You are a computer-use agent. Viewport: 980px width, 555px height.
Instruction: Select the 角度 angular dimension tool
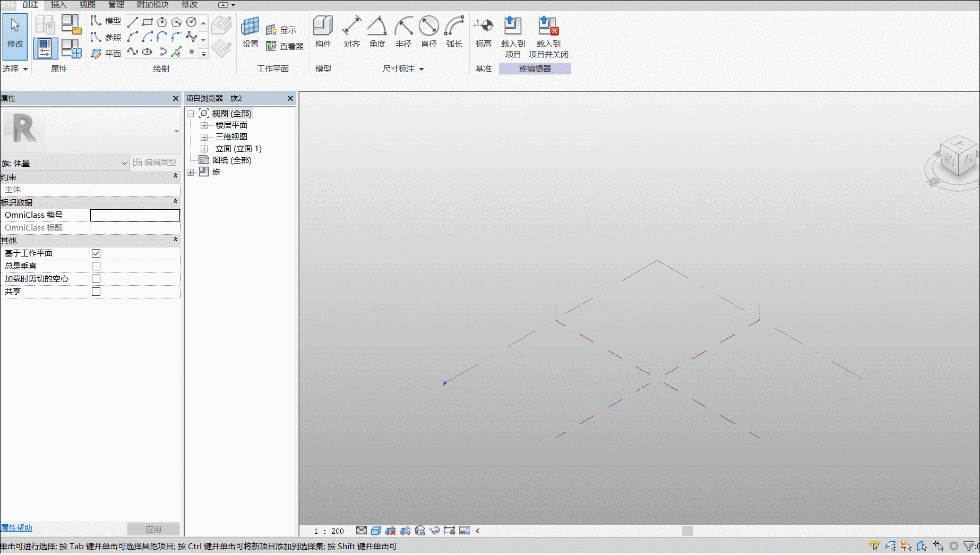377,32
